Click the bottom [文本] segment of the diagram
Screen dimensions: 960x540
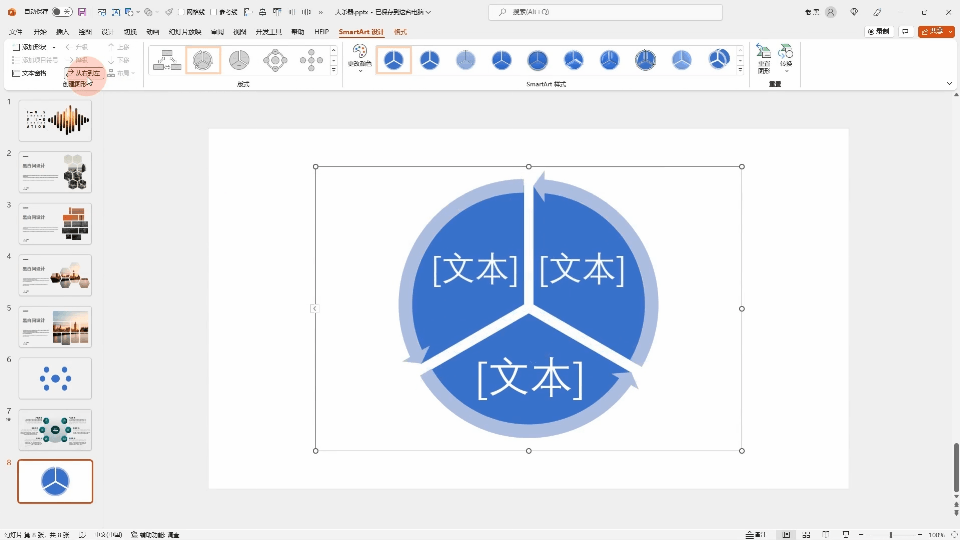[x=530, y=379]
